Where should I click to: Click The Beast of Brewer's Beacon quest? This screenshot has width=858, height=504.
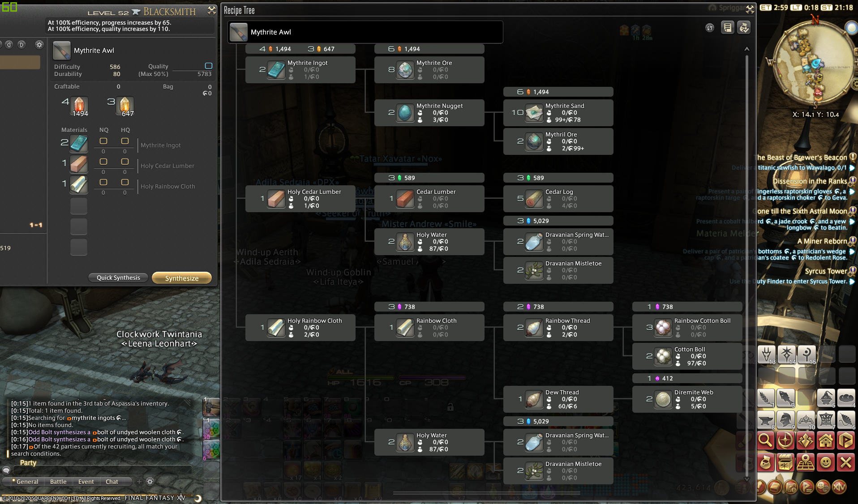pyautogui.click(x=802, y=157)
